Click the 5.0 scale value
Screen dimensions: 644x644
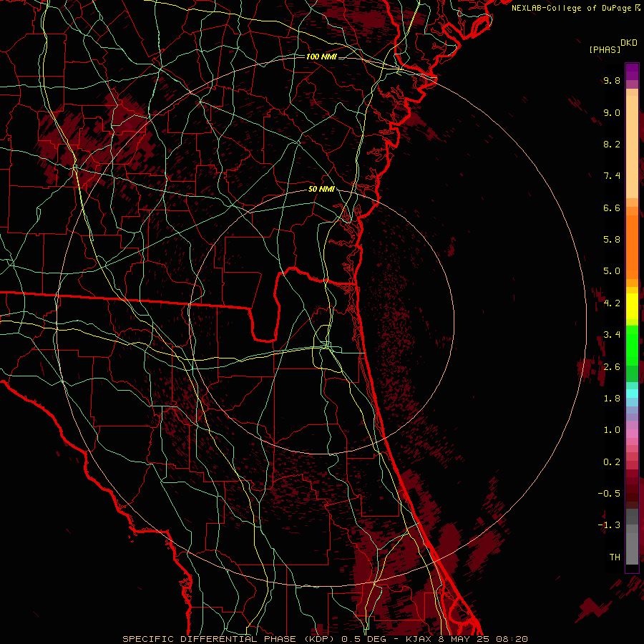tap(612, 271)
